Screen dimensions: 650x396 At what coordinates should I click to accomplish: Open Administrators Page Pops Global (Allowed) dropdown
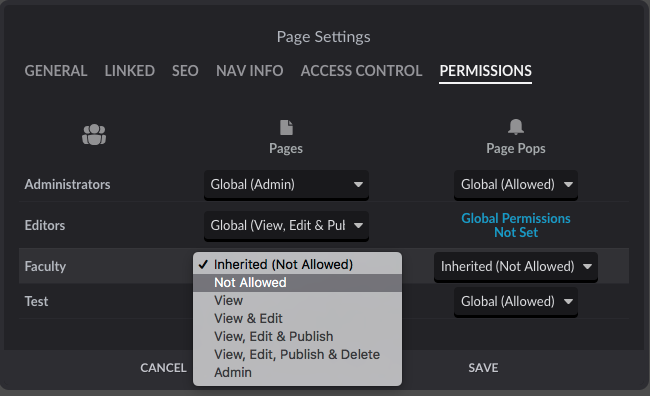(516, 185)
